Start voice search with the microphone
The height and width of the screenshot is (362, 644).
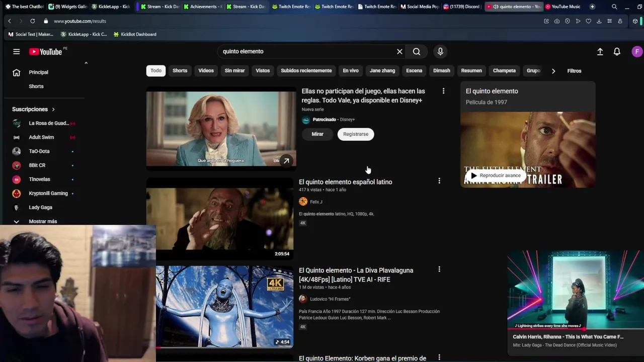[x=440, y=51]
